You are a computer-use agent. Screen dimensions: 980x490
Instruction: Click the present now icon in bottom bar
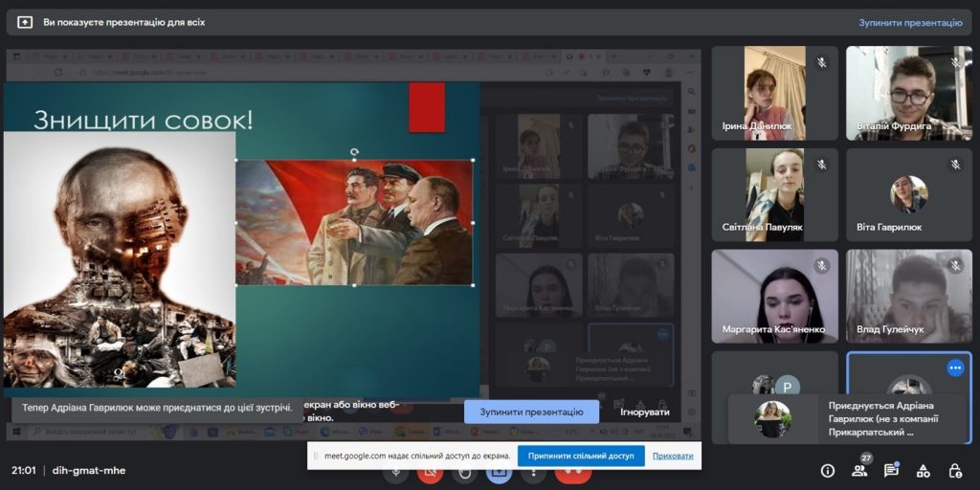499,474
